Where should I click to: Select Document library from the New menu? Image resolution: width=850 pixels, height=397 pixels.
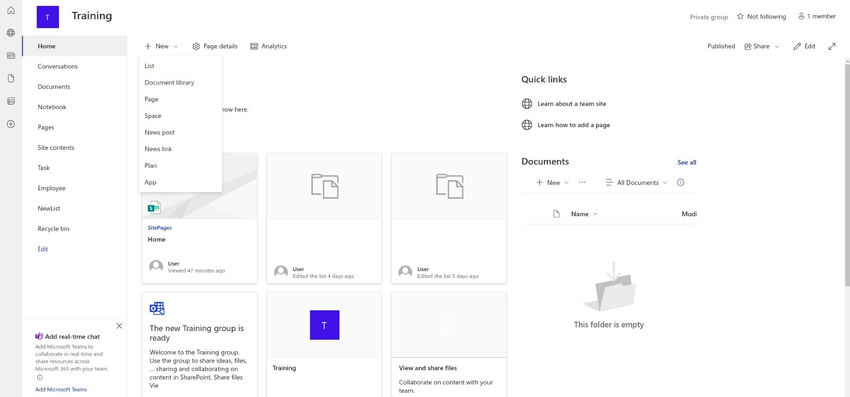169,82
